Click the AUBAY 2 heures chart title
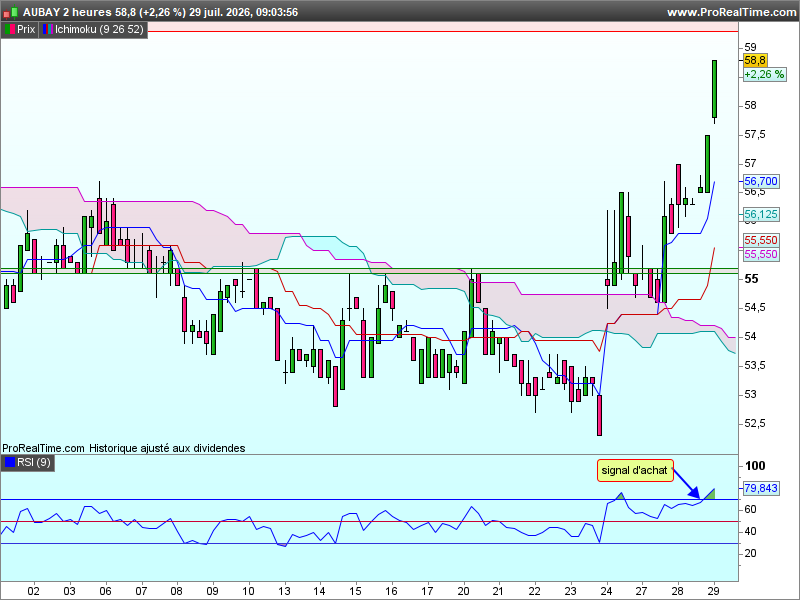 [x=67, y=12]
